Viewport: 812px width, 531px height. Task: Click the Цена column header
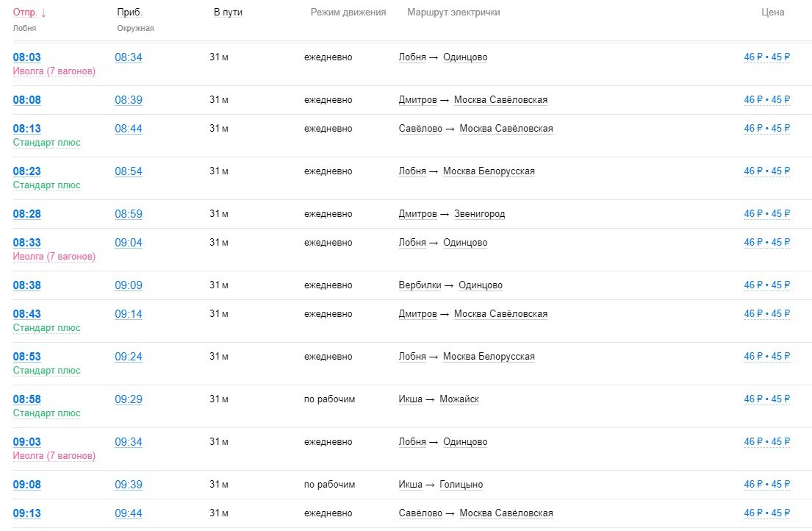[x=772, y=13]
